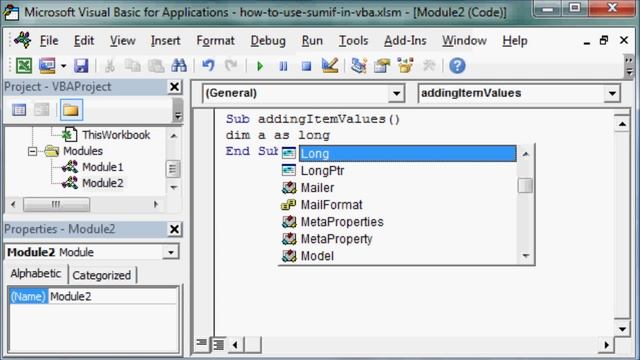Open the (General) object dropdown
640x360 pixels.
point(396,93)
